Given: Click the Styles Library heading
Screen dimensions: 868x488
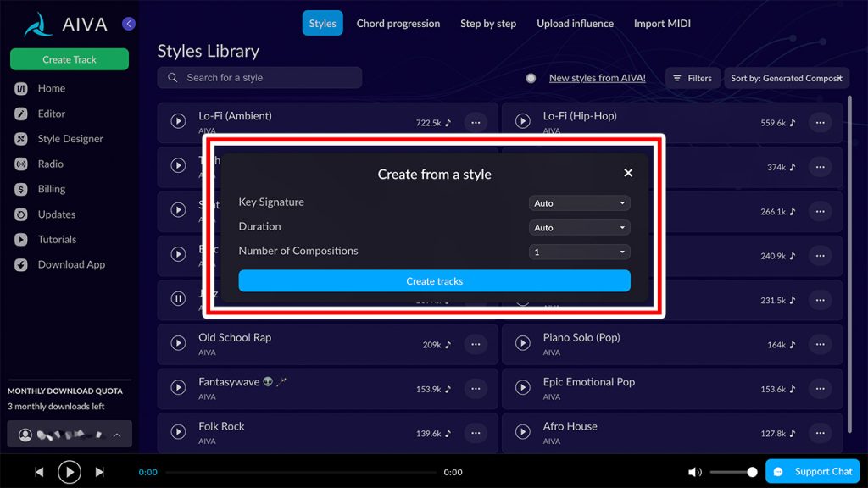Looking at the screenshot, I should pyautogui.click(x=209, y=51).
